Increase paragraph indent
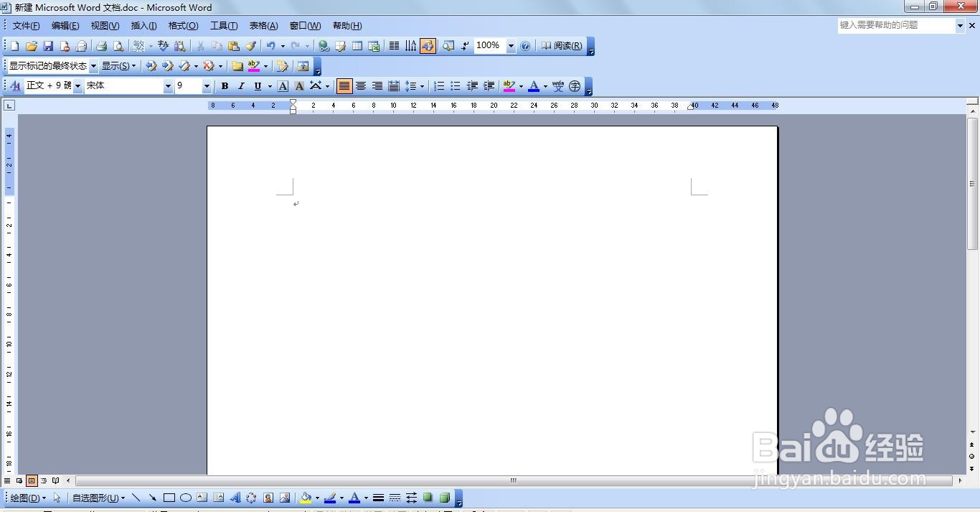Viewport: 980px width, 512px height. pyautogui.click(x=489, y=86)
